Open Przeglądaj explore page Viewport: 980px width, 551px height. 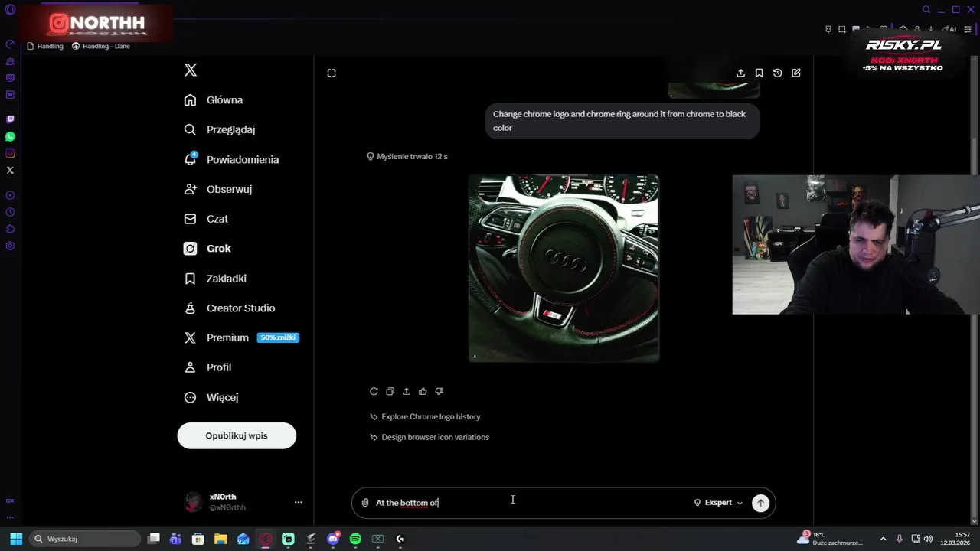[x=219, y=130]
